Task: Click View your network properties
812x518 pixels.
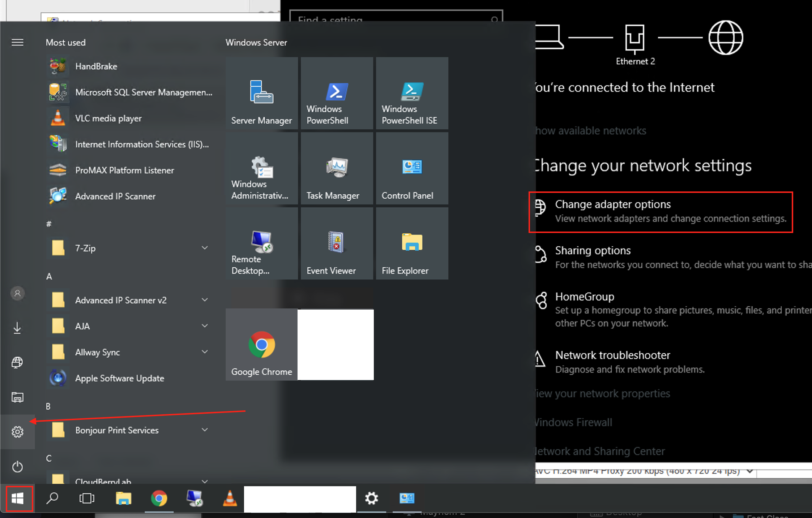Action: pyautogui.click(x=602, y=393)
